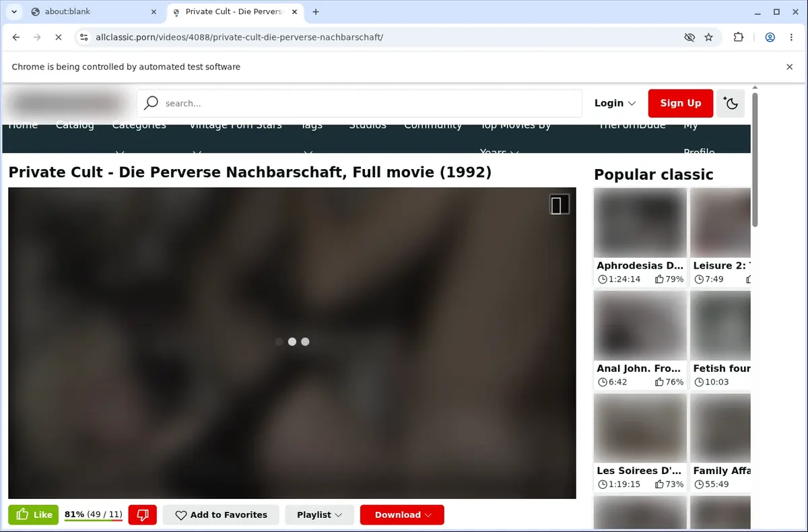Image resolution: width=808 pixels, height=532 pixels.
Task: Bookmark this page with the star
Action: (x=708, y=37)
